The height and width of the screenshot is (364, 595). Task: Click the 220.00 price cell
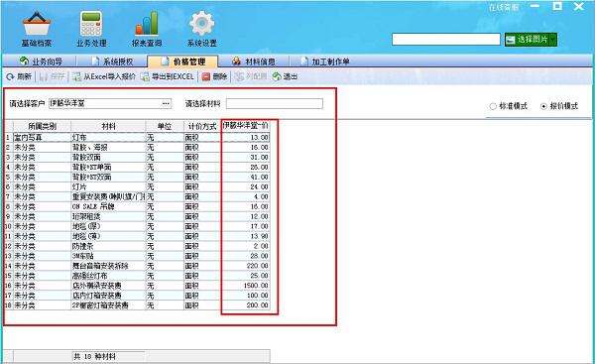(x=246, y=266)
